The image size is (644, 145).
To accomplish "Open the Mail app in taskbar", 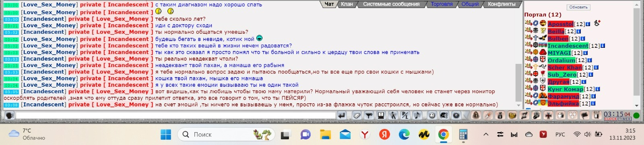I will (x=345, y=134).
